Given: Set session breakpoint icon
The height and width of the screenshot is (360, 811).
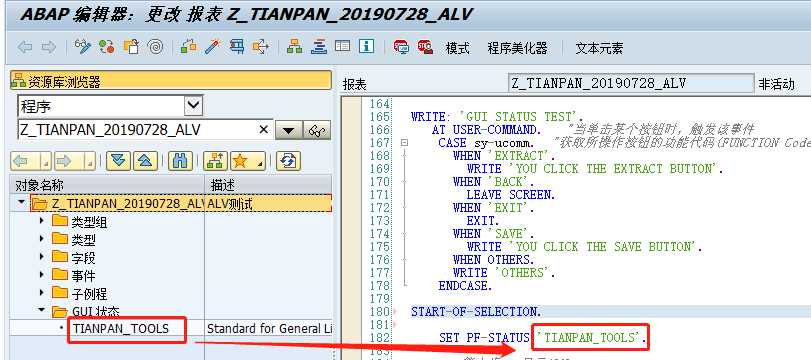Looking at the screenshot, I should point(401,47).
